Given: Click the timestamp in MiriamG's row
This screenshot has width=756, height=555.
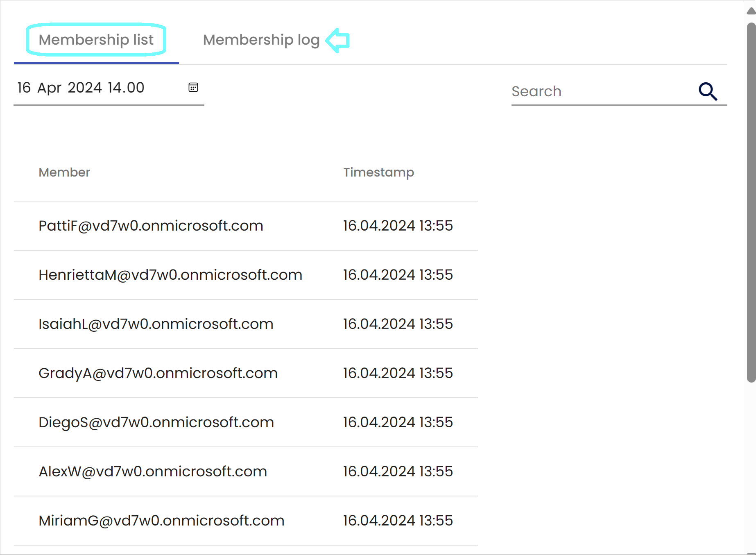Looking at the screenshot, I should tap(398, 521).
